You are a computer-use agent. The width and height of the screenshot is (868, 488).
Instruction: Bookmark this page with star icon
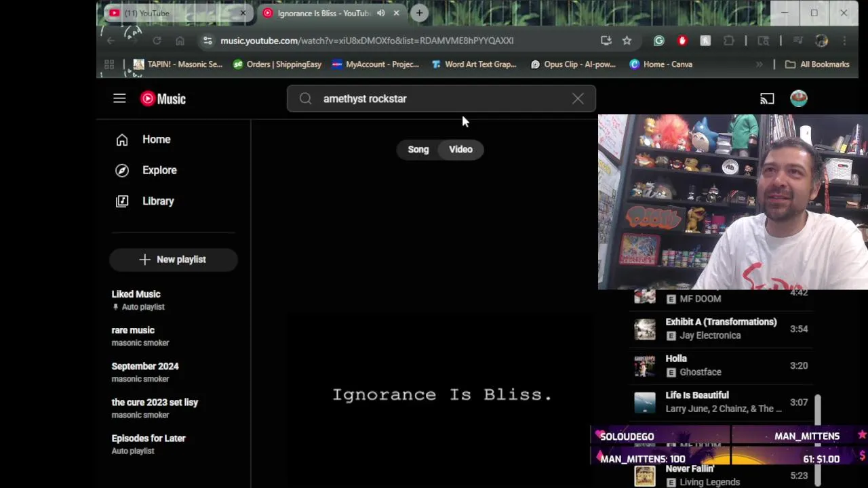(x=627, y=41)
